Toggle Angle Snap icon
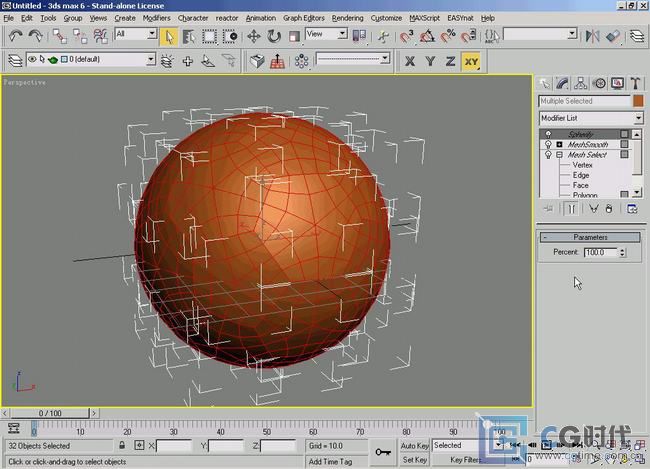Screen dimensions: 650x469 click(427, 36)
